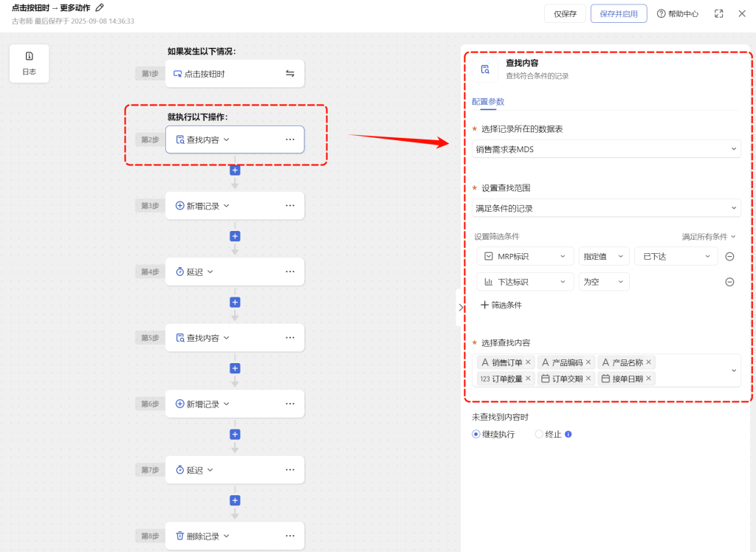Open the 销售需求表MDS data table dropdown
This screenshot has width=756, height=552.
click(606, 149)
